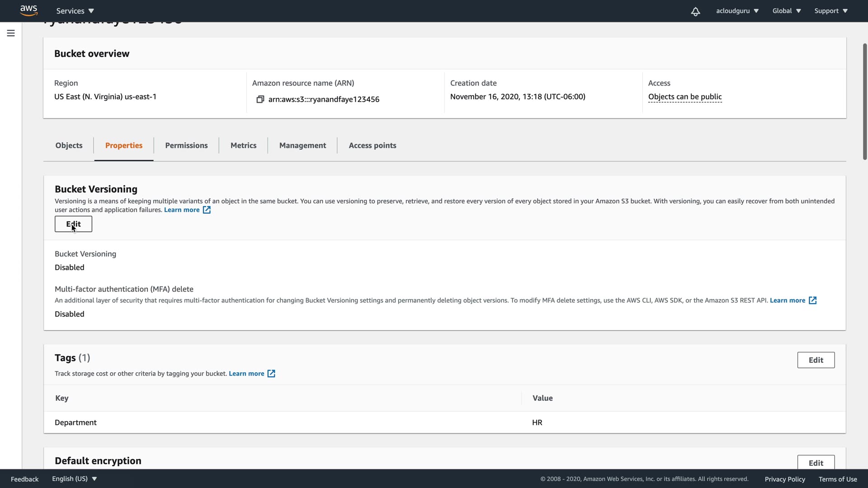This screenshot has height=488, width=868.
Task: Open the hamburger side navigation menu
Action: [x=11, y=33]
